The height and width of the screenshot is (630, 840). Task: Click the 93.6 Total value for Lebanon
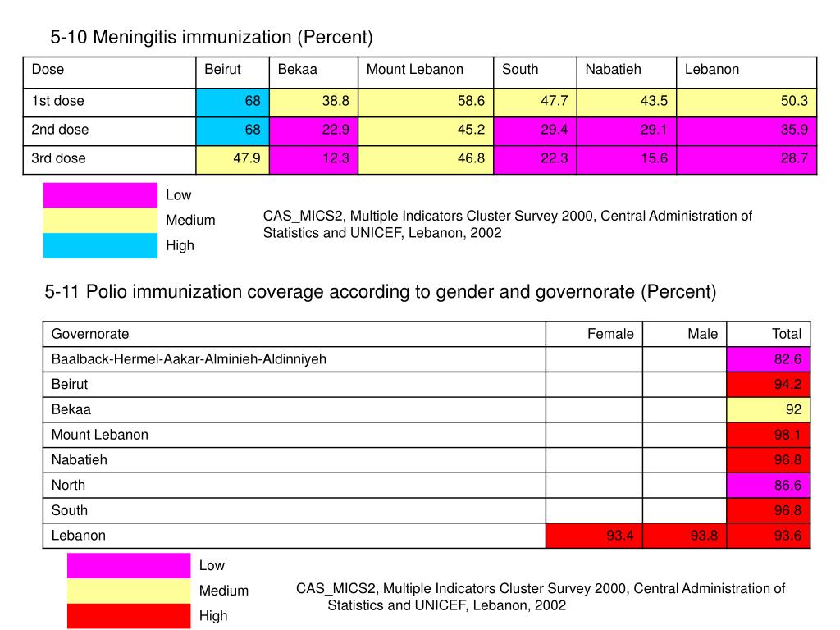pyautogui.click(x=768, y=536)
